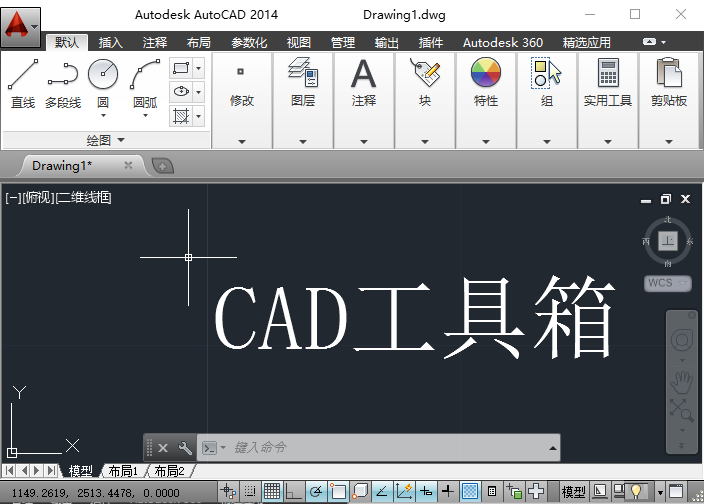Close the Drawing1* file tab
This screenshot has width=704, height=504.
(128, 166)
